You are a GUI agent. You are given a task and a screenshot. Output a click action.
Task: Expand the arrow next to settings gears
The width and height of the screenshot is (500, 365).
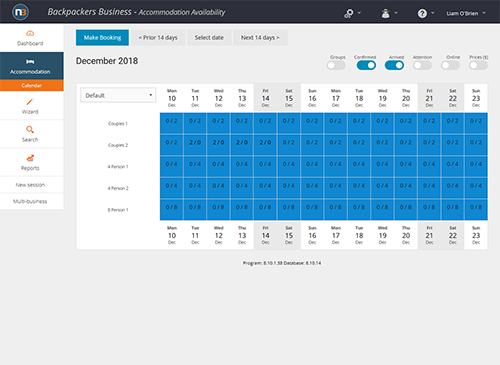click(359, 13)
